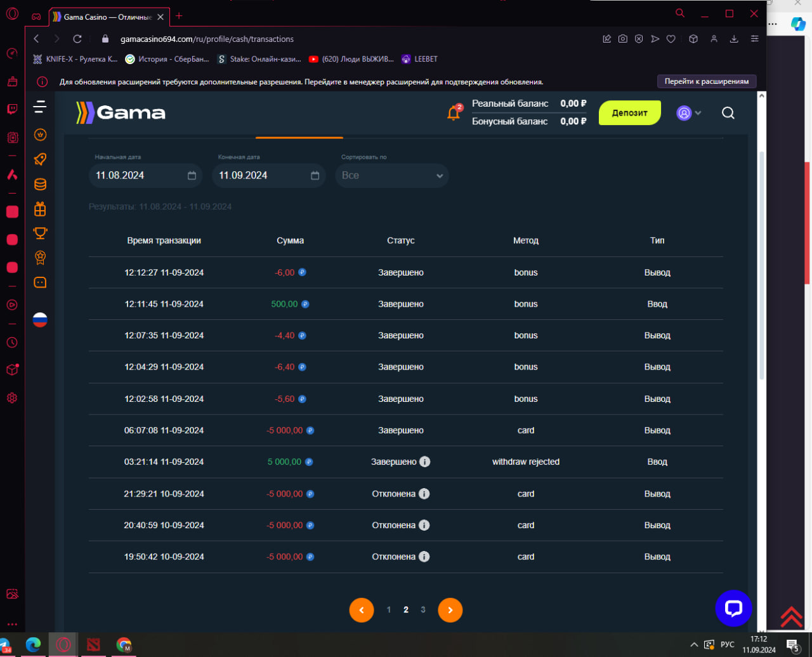
Task: Open the trophy icon in Gama sidebar
Action: pos(40,233)
